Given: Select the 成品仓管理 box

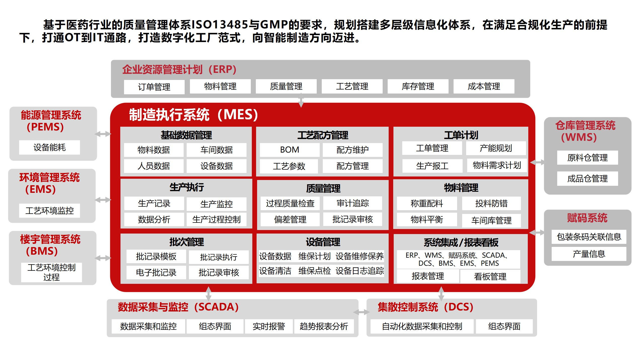Looking at the screenshot, I should coord(587,179).
